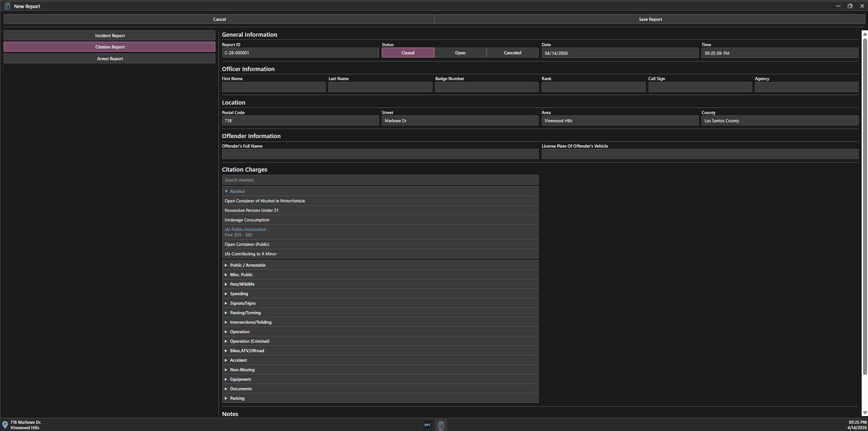Set report status to Open
This screenshot has width=868, height=431.
460,53
